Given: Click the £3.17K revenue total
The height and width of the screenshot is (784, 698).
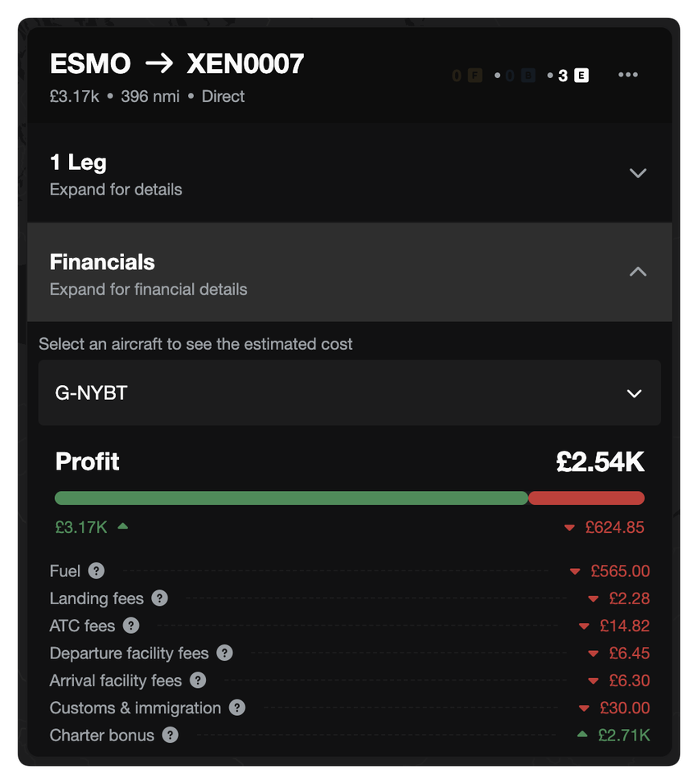Looking at the screenshot, I should click(81, 527).
